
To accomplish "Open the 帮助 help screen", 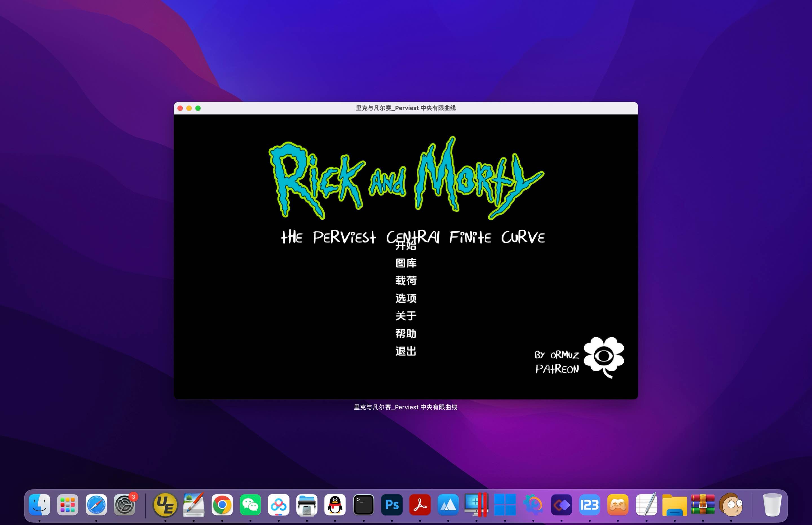I will 406,333.
